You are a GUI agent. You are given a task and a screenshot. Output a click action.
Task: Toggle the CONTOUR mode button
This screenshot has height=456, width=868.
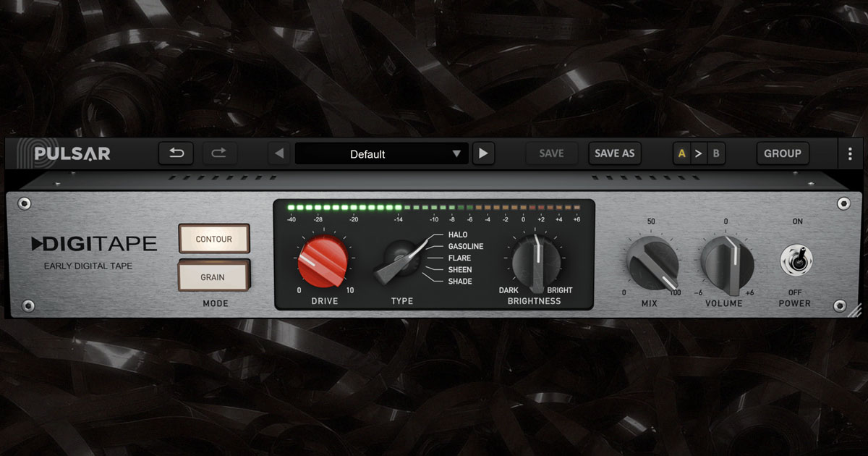pyautogui.click(x=214, y=239)
